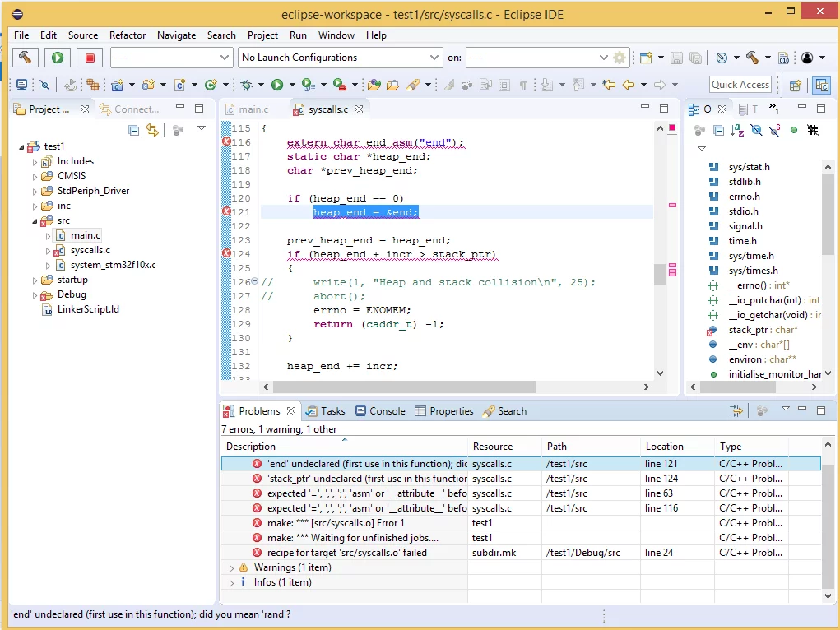Expand the CMSIS folder in tree

coord(35,176)
